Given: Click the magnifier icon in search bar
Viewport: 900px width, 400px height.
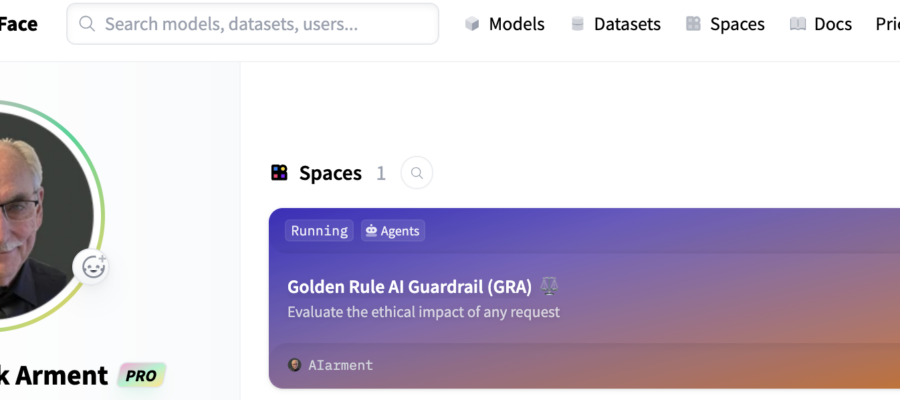Looking at the screenshot, I should point(87,24).
